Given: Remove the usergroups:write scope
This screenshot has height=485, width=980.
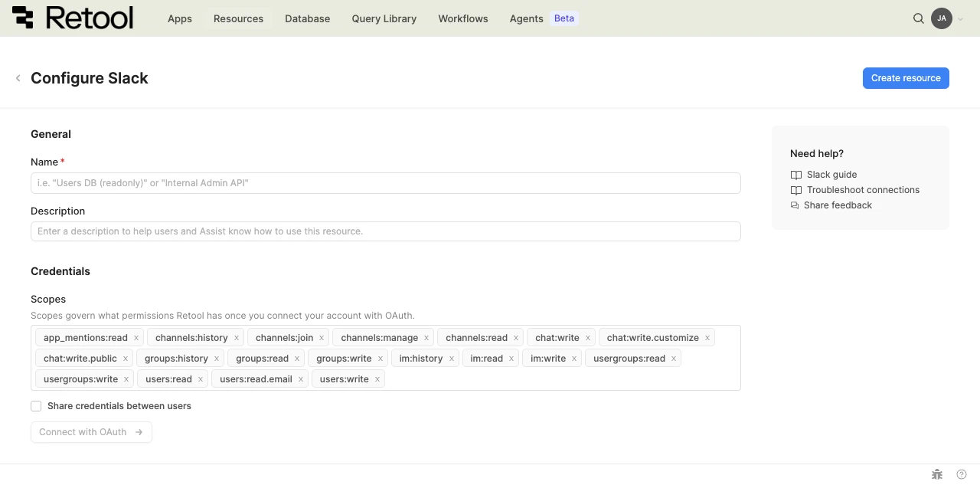Looking at the screenshot, I should (x=126, y=379).
